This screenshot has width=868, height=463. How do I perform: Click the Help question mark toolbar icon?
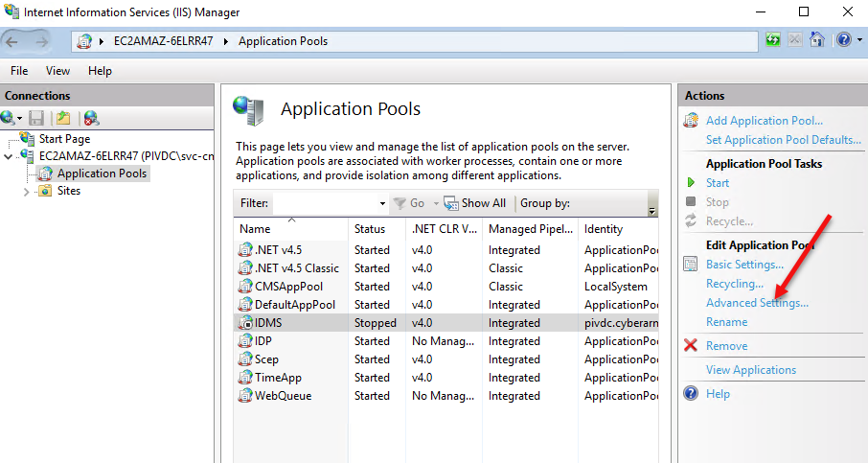[x=844, y=40]
